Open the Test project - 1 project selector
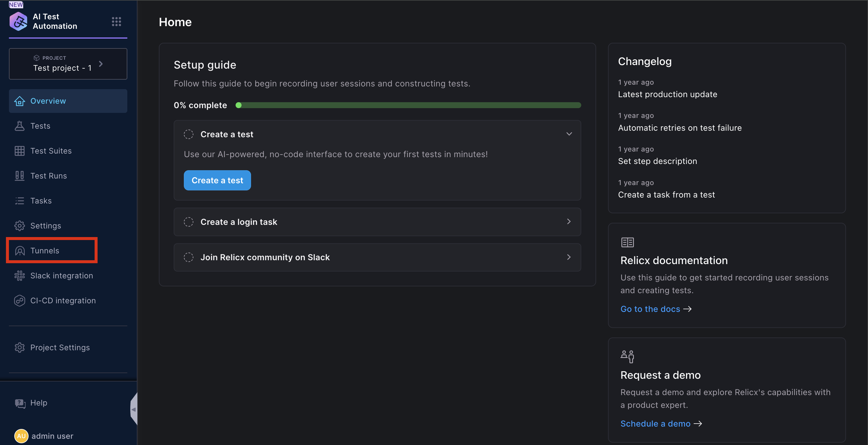868x445 pixels. click(x=68, y=64)
